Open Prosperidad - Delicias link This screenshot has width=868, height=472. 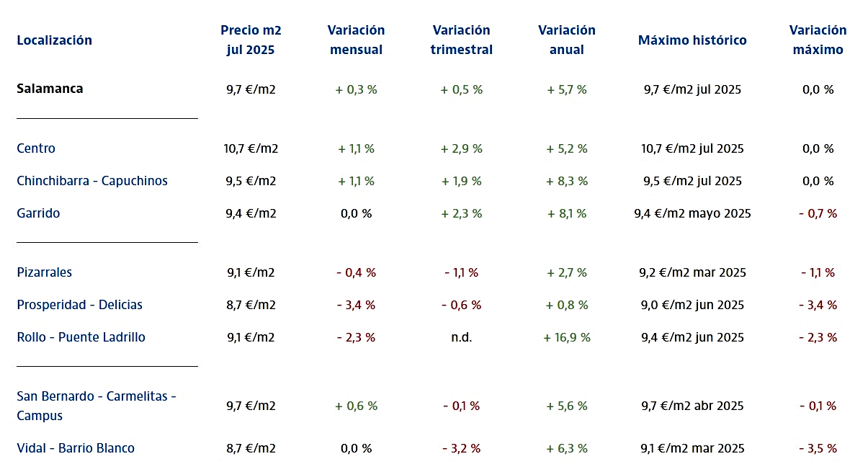tap(80, 305)
